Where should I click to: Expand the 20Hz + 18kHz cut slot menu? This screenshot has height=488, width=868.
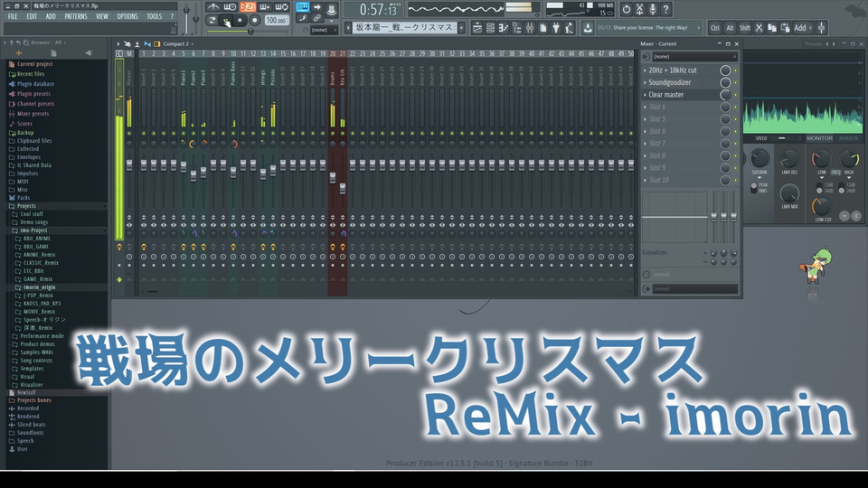[x=645, y=70]
